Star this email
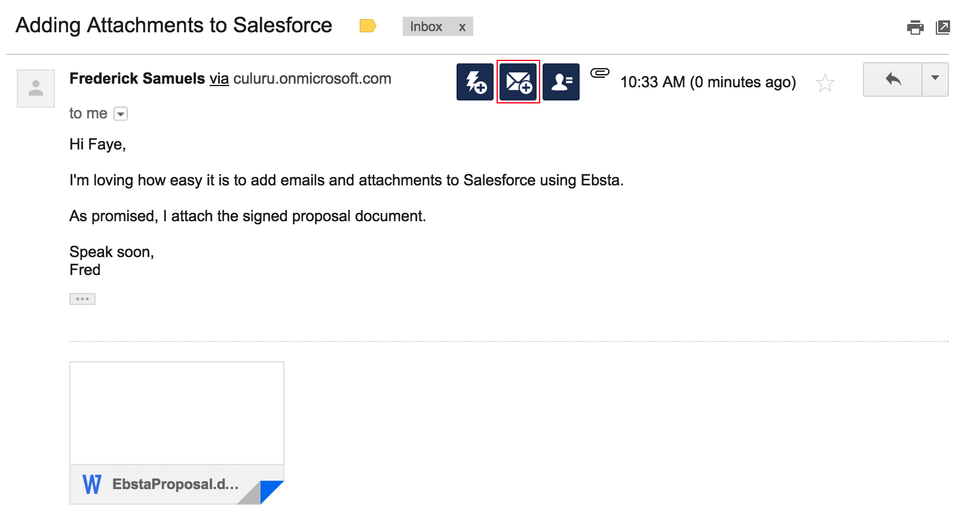Viewport: 980px width, 519px height. (825, 83)
